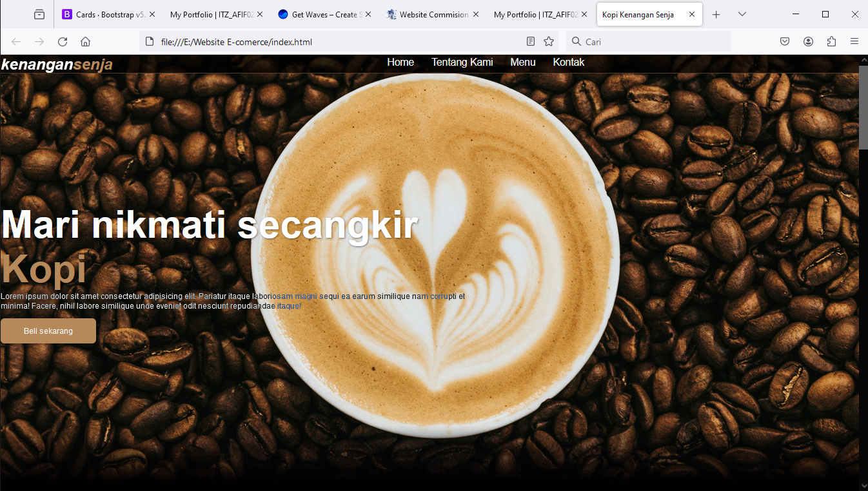This screenshot has width=868, height=491.
Task: Reload the current page
Action: (x=62, y=41)
